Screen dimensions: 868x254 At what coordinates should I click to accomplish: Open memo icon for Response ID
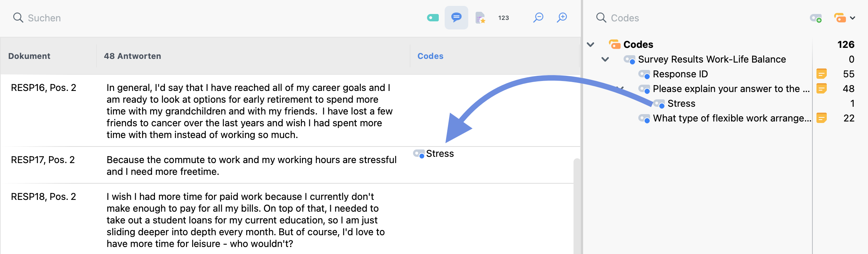[821, 74]
